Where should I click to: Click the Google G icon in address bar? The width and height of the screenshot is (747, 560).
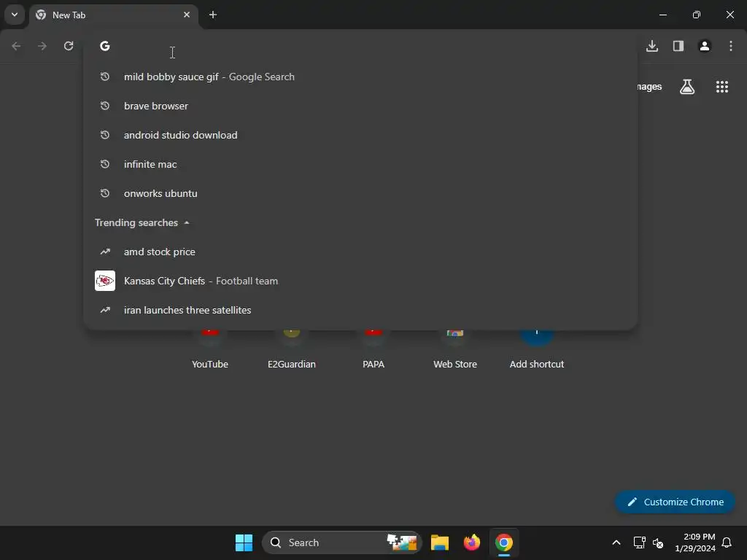click(105, 46)
